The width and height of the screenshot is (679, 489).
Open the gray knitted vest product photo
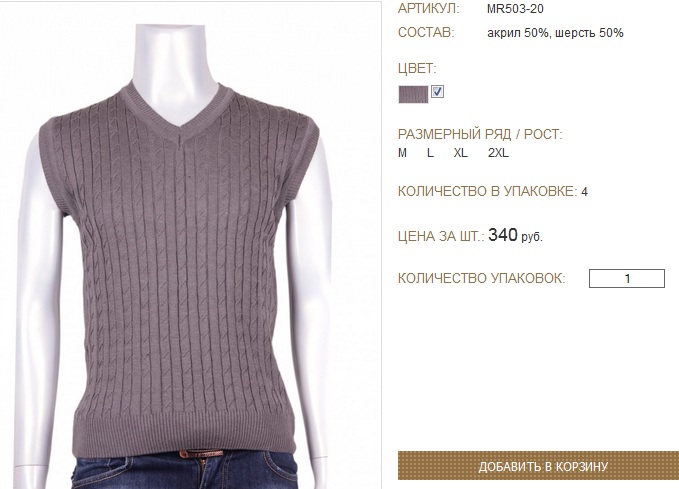point(191,245)
